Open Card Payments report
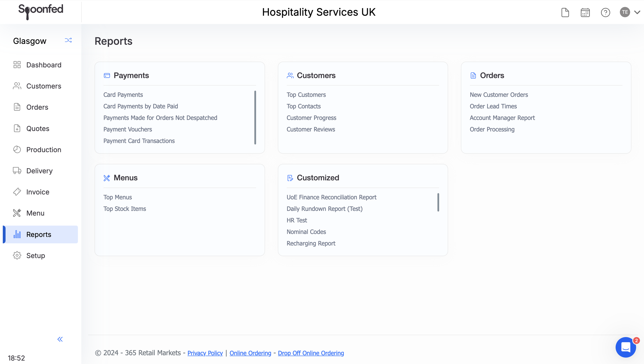 (123, 95)
